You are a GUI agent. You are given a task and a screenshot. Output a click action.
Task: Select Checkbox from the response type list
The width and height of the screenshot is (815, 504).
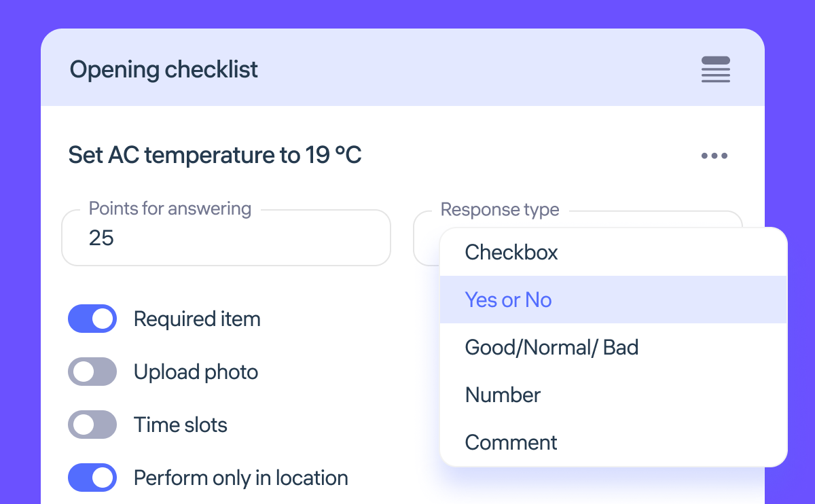click(511, 253)
